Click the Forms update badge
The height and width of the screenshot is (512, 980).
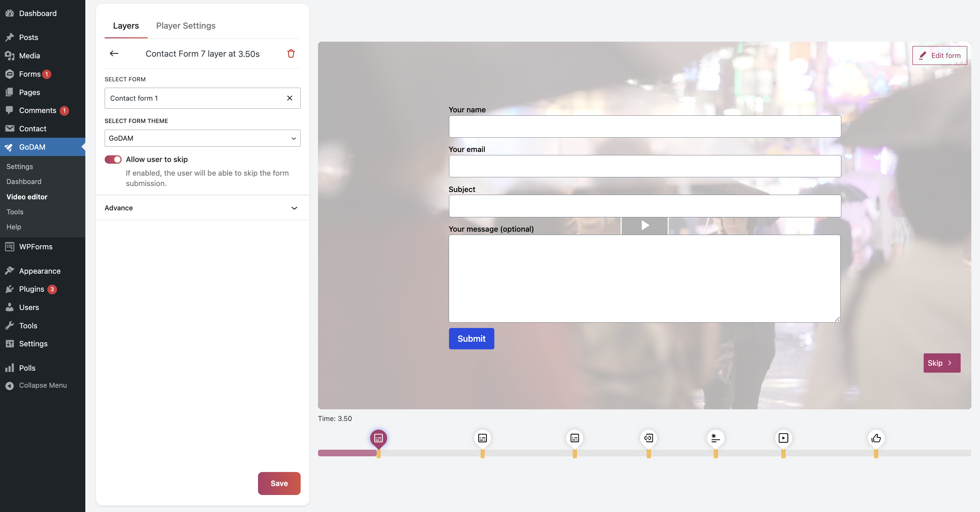47,74
